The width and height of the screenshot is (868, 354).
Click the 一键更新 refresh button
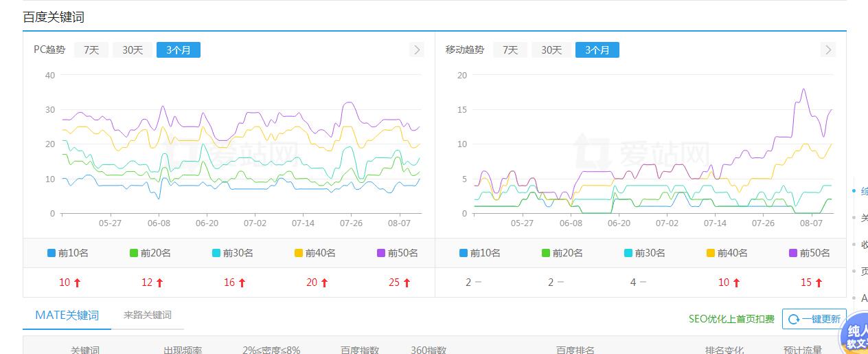point(814,319)
